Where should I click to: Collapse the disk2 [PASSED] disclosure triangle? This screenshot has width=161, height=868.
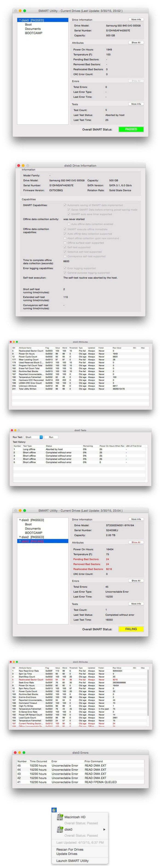point(20,537)
